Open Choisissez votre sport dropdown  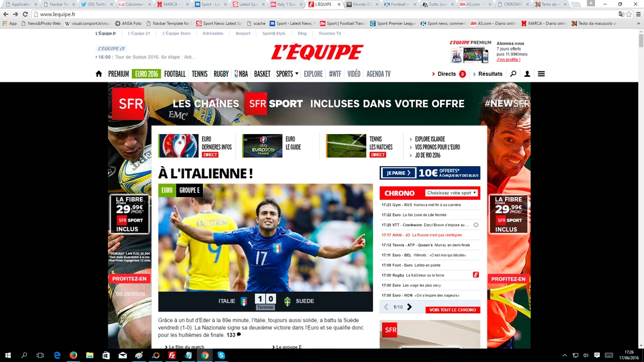(451, 193)
